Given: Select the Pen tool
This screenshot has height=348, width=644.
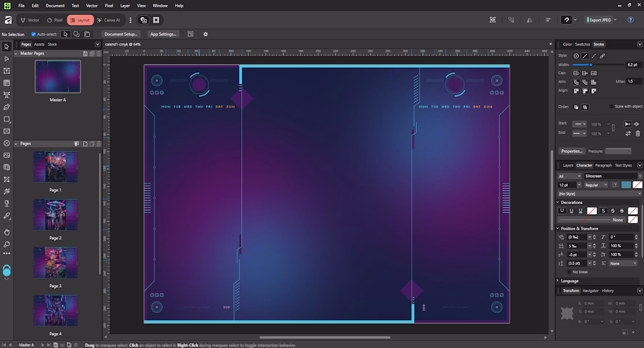Looking at the screenshot, I should pos(6,107).
